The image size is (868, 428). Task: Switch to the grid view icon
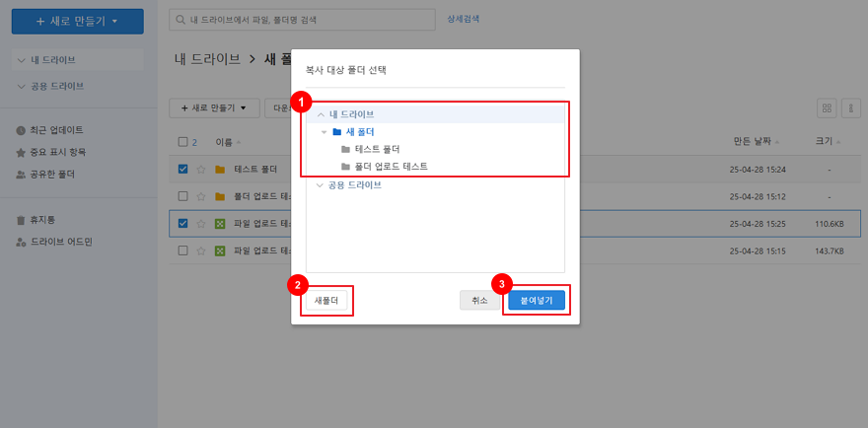click(827, 107)
